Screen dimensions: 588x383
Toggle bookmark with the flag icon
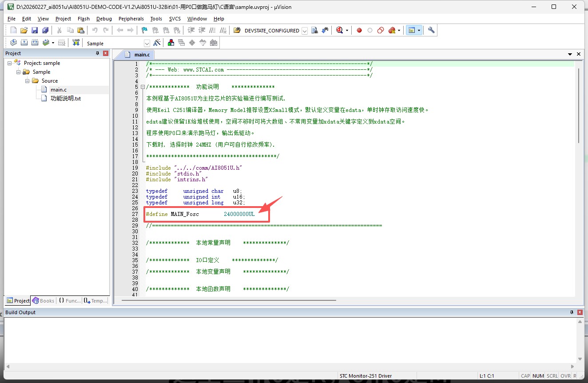[144, 30]
